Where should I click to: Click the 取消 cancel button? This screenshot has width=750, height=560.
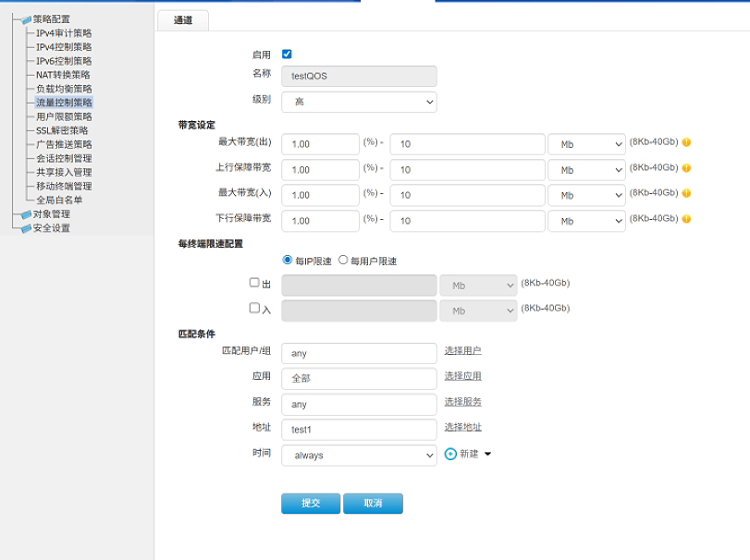point(373,504)
